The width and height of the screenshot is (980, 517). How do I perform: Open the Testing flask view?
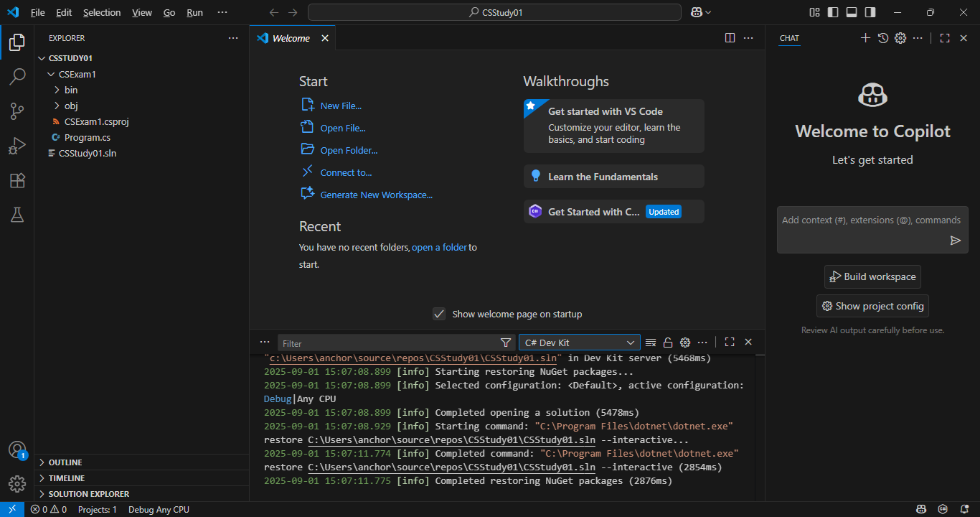coord(17,215)
